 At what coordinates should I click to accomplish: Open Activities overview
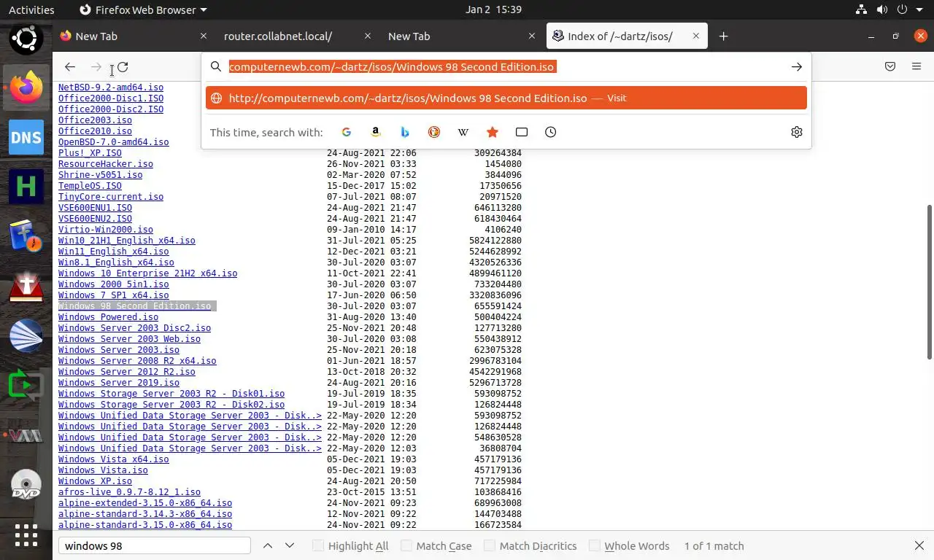tap(31, 10)
